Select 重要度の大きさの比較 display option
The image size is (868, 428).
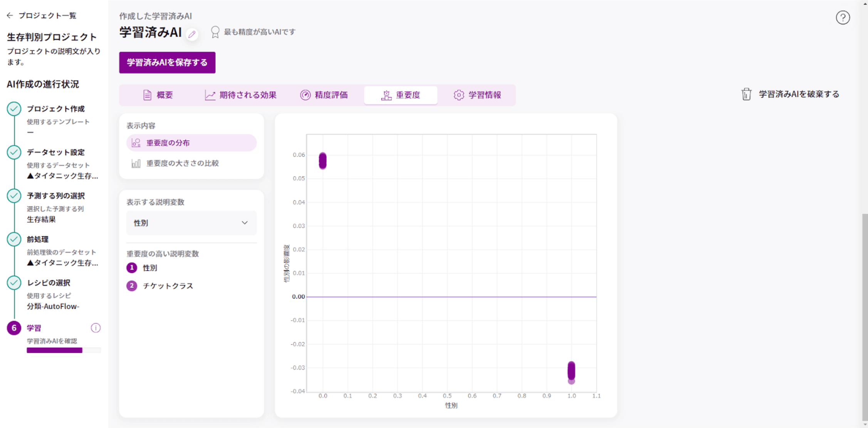point(191,163)
